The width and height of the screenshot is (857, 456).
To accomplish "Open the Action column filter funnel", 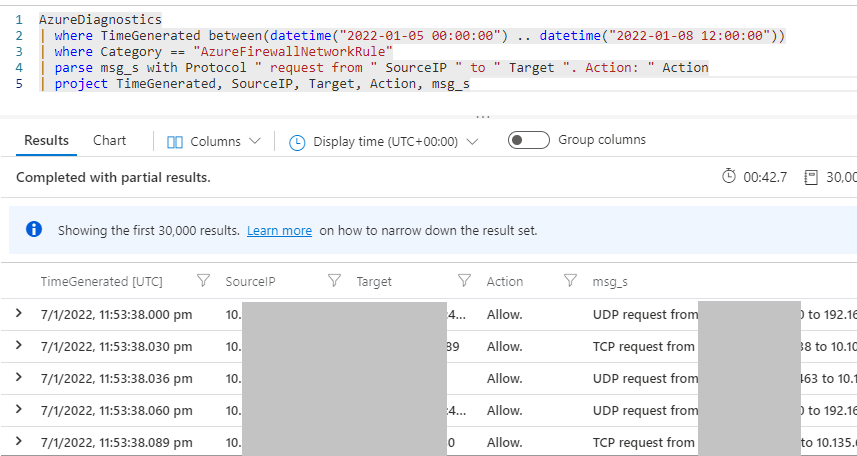I will coord(571,282).
